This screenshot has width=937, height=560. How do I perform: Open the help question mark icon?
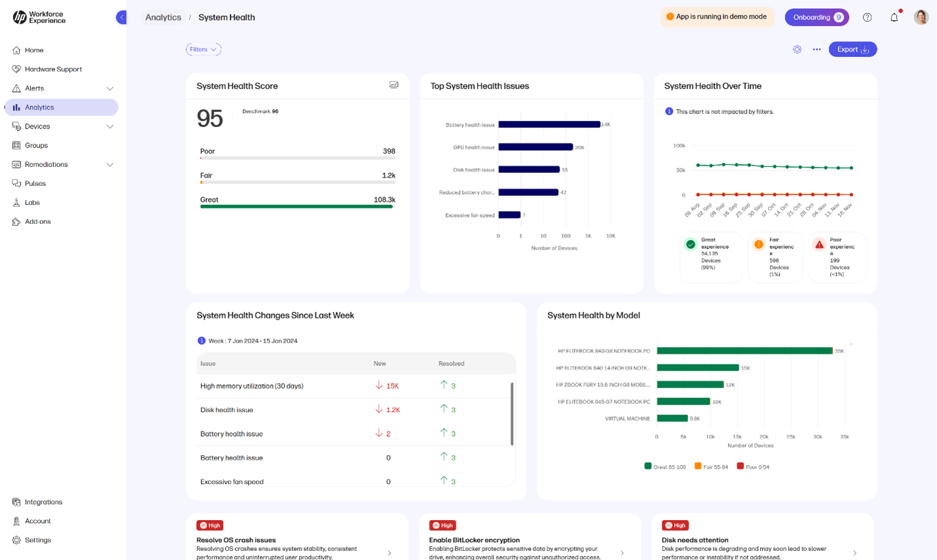[x=867, y=18]
